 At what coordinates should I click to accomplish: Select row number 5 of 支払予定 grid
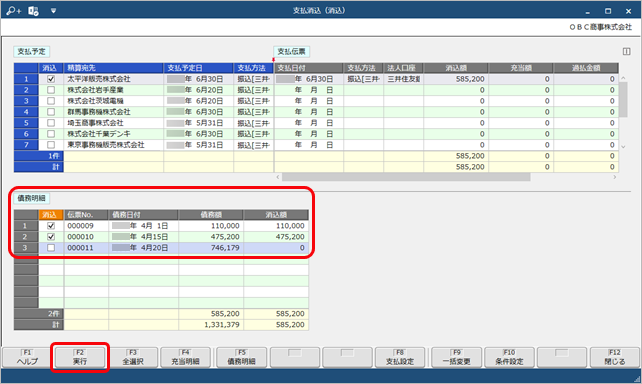(x=26, y=123)
